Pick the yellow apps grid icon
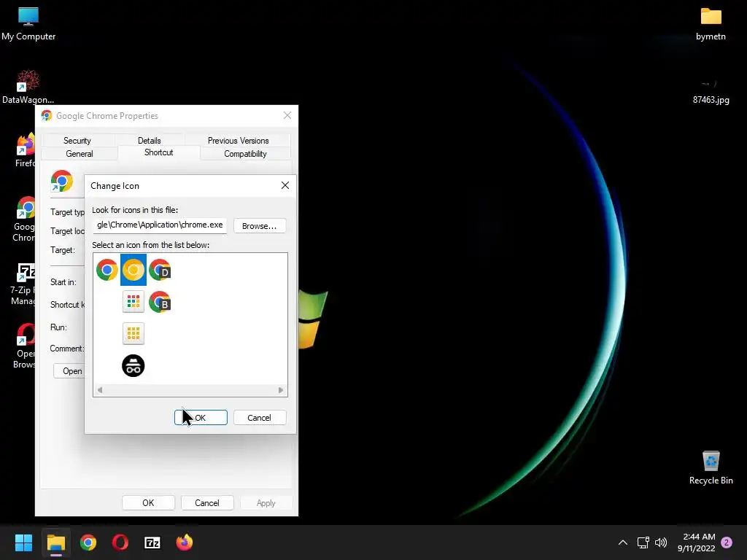Image resolution: width=747 pixels, height=560 pixels. click(x=133, y=333)
